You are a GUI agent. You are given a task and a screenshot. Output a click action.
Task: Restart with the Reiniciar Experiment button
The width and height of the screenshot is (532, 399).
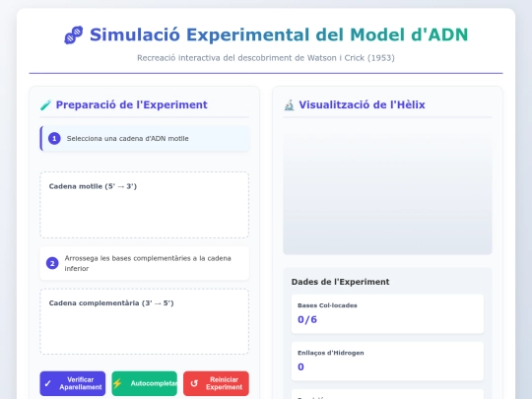tap(216, 383)
